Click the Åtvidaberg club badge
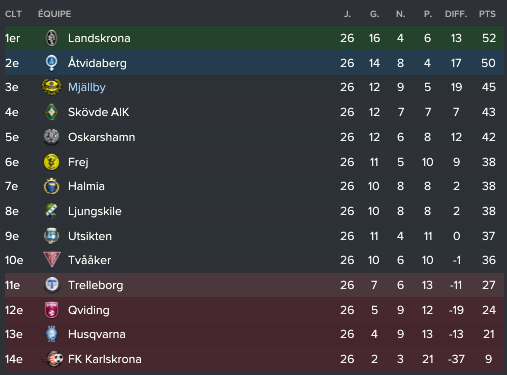This screenshot has height=375, width=507. [51, 63]
